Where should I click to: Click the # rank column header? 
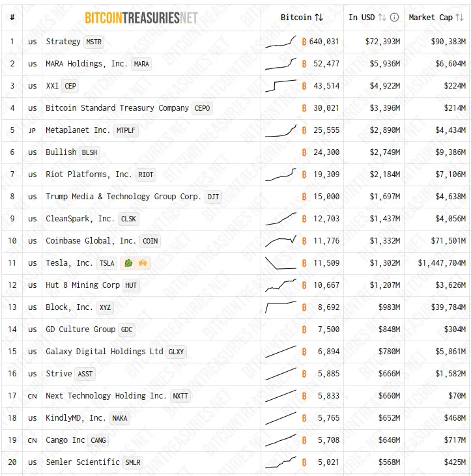(x=12, y=18)
